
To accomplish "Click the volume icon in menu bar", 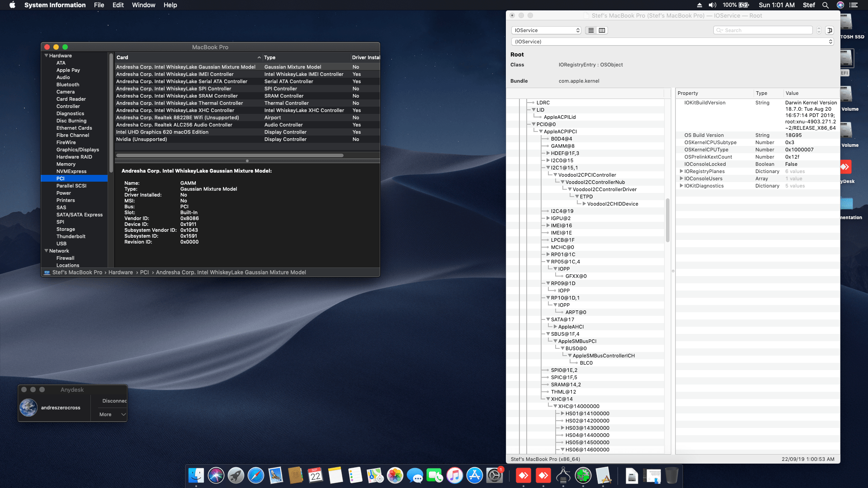I will click(x=712, y=5).
